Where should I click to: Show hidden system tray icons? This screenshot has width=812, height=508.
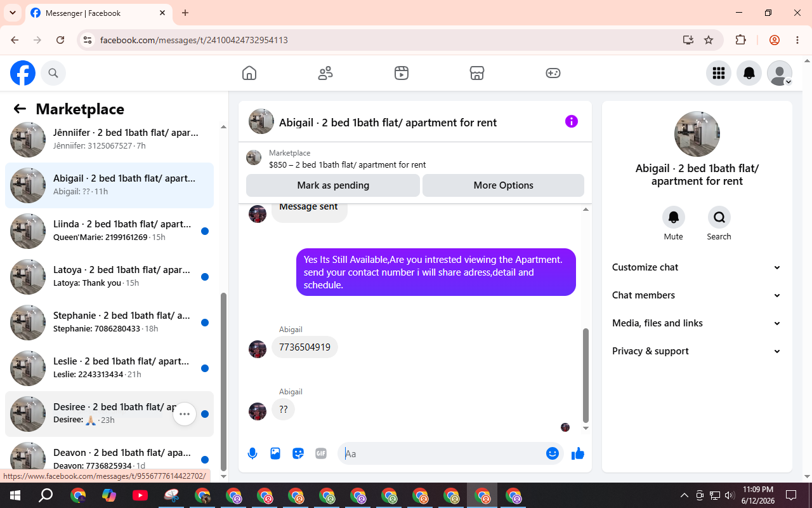tap(684, 495)
